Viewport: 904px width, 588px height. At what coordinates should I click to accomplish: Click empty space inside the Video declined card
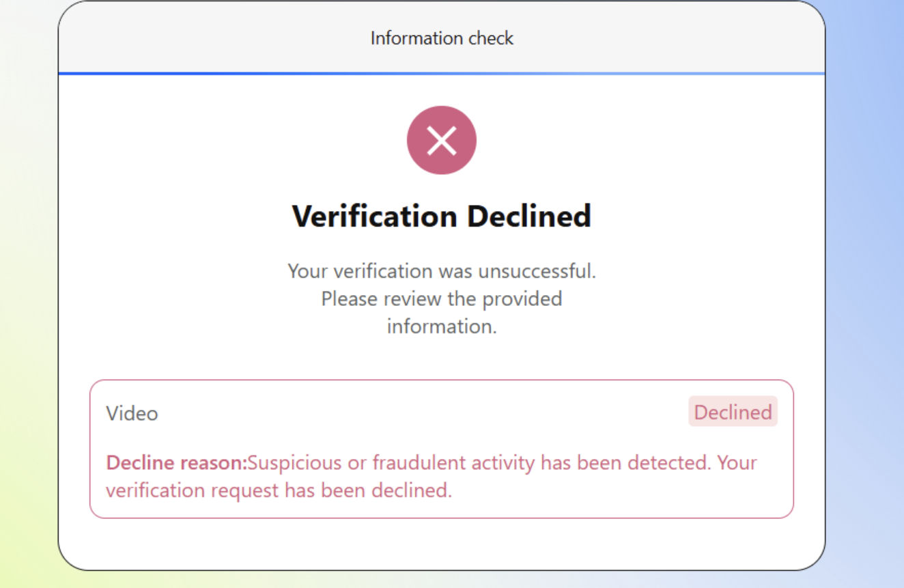tap(410, 413)
